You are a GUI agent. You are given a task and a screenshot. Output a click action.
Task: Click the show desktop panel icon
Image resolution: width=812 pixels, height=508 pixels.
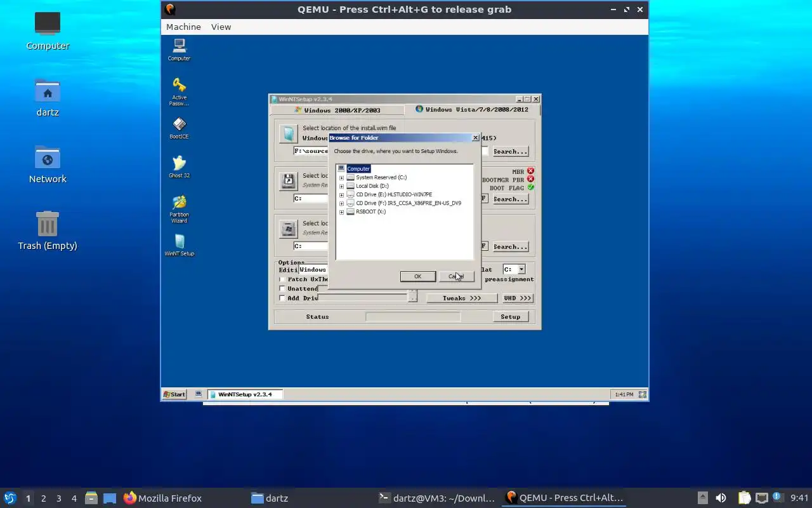point(110,498)
